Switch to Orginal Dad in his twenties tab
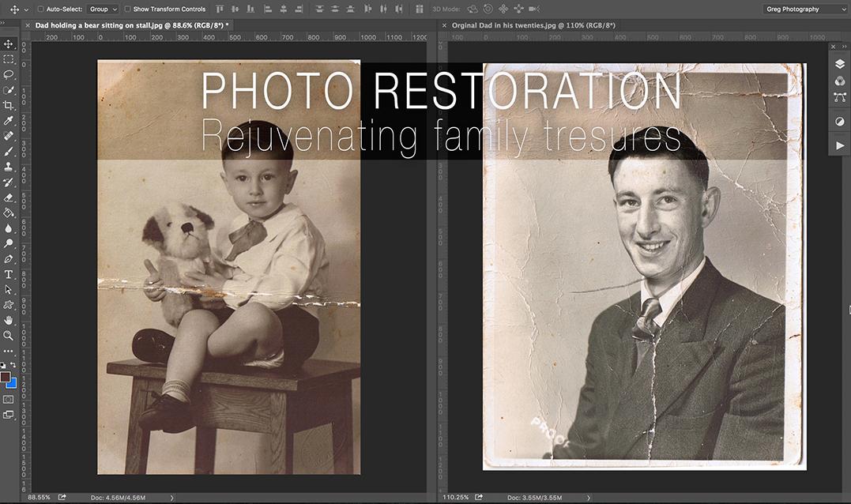 click(x=533, y=25)
